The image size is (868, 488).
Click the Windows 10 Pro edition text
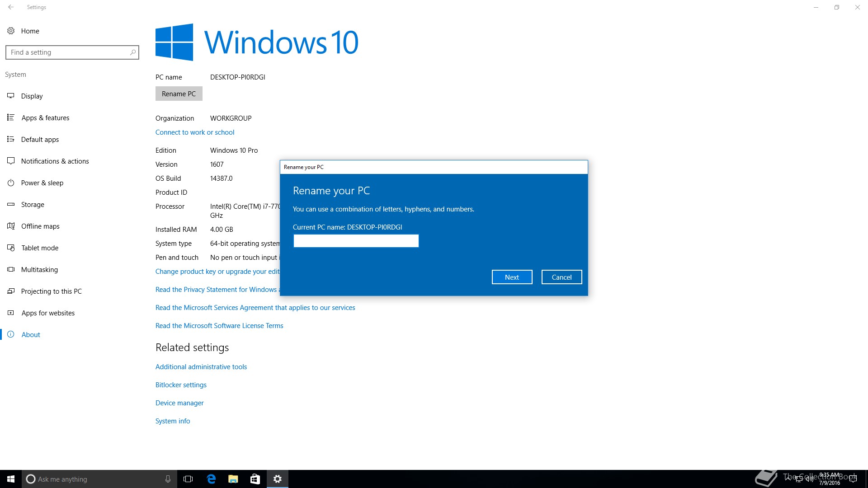[234, 150]
